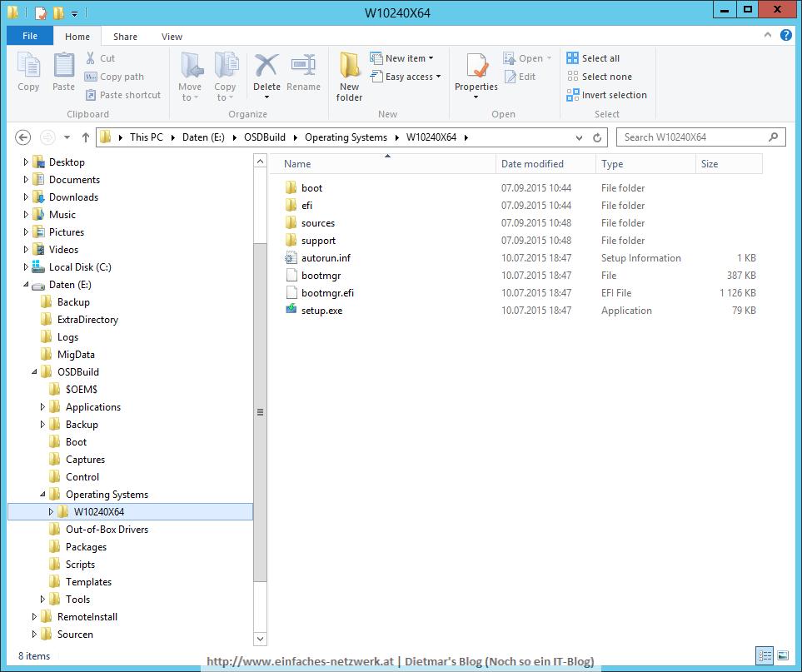The image size is (802, 672).
Task: Select the Scripts tree folder
Action: (x=80, y=564)
